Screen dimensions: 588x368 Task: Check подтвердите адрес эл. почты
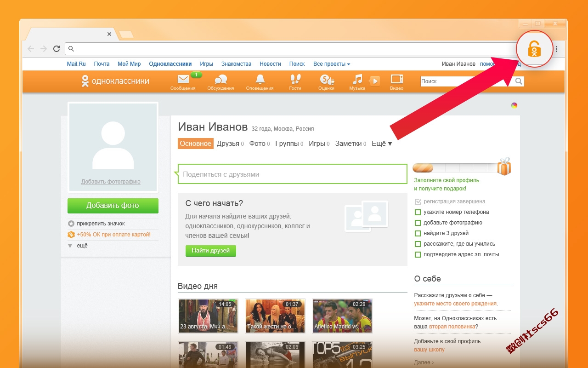coord(418,254)
